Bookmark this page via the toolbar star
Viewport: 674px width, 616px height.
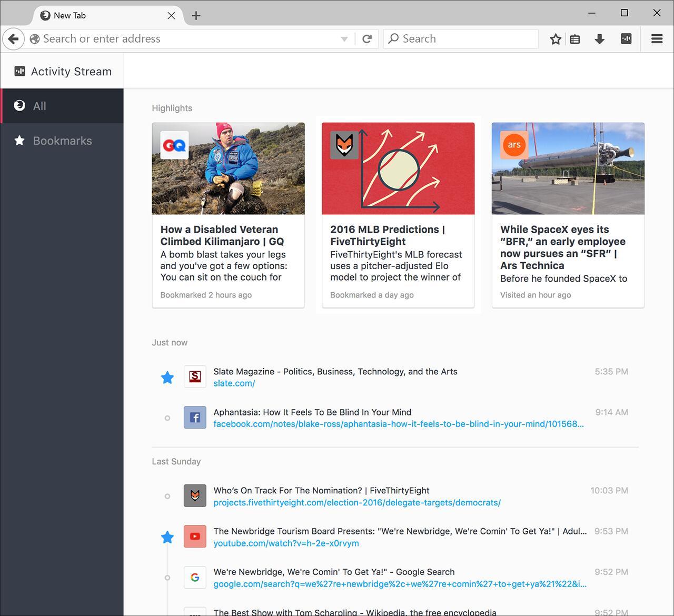point(555,38)
